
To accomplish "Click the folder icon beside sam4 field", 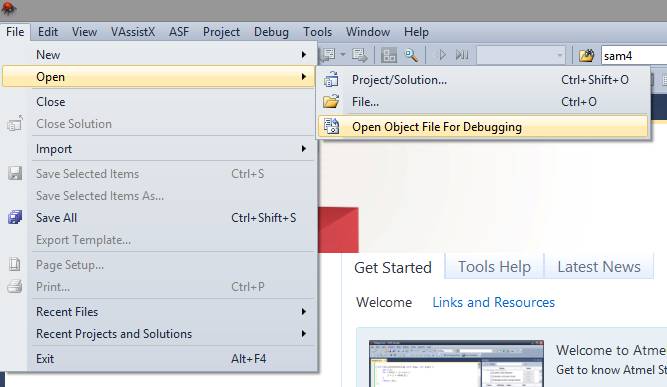I will coord(586,55).
